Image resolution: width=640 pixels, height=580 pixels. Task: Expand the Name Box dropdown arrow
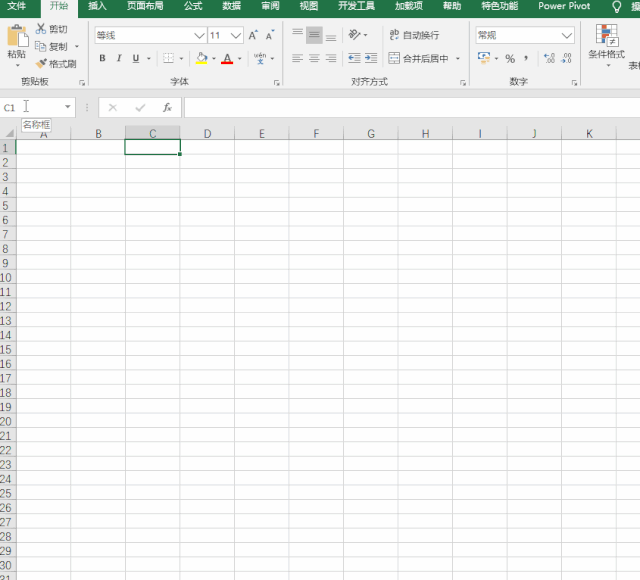point(68,107)
